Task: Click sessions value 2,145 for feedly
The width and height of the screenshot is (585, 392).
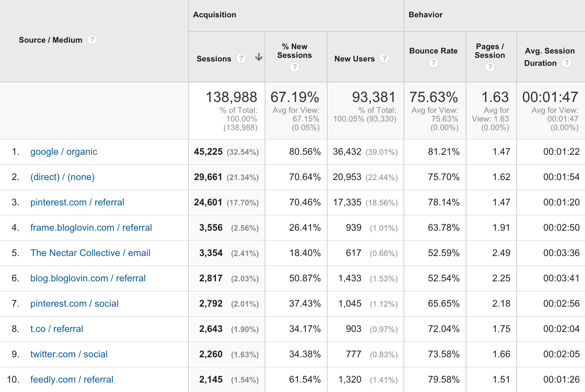Action: pyautogui.click(x=211, y=379)
